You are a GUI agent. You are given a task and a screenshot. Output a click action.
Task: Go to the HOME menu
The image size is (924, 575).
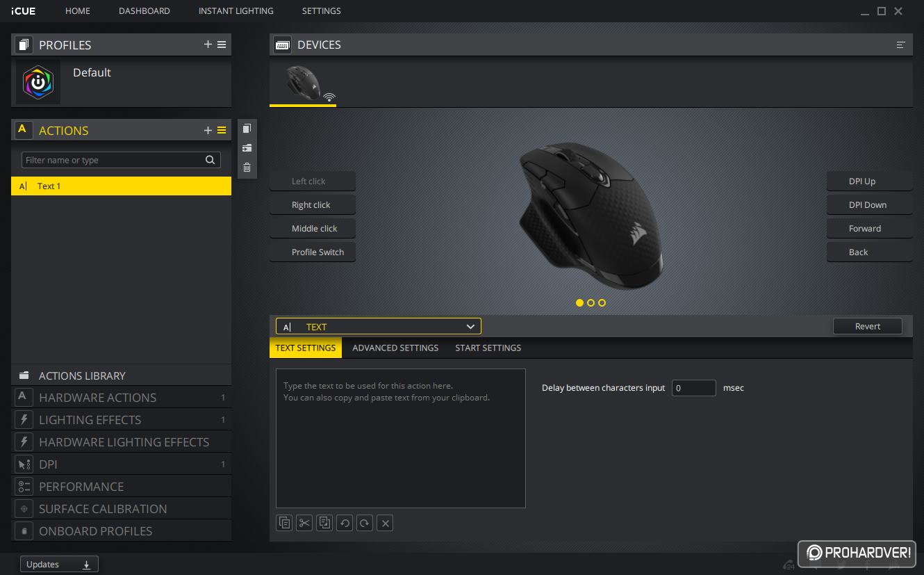78,11
